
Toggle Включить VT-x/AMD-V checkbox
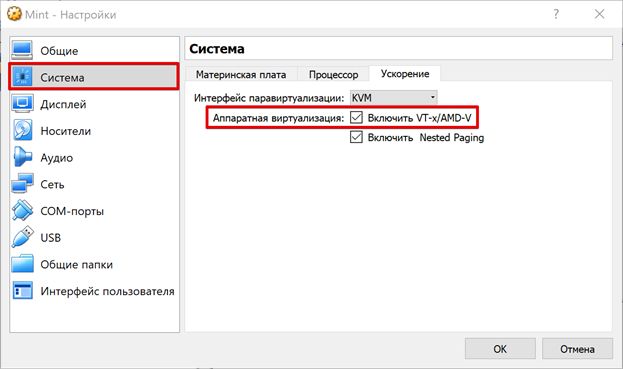click(356, 118)
